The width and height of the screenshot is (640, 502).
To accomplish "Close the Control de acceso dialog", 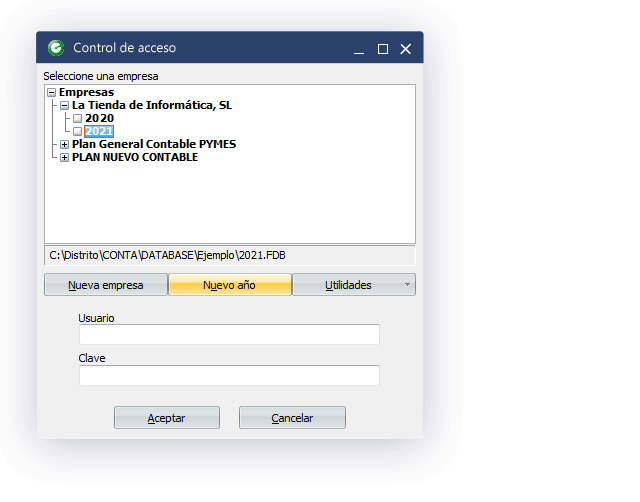I will (x=406, y=49).
